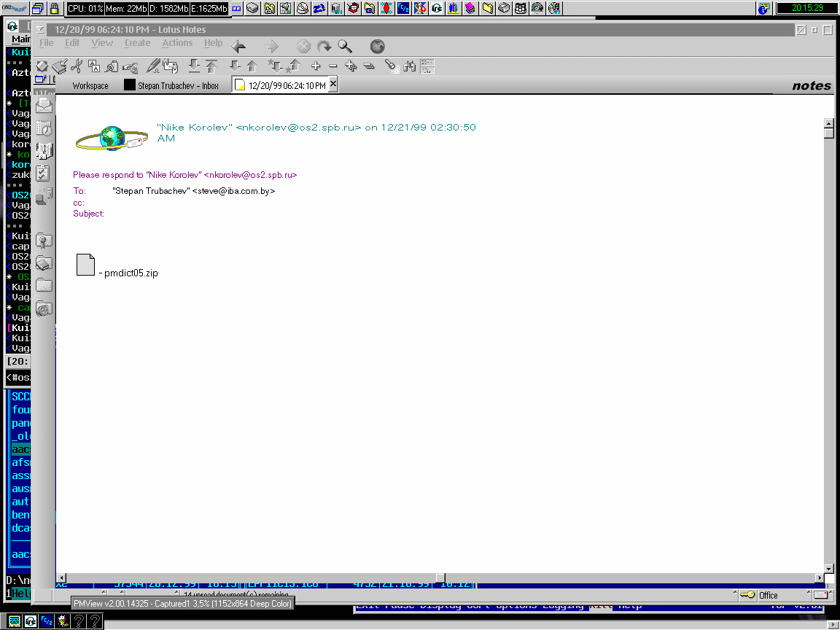
Task: Click the sender address nkorolev@os2.spb.ru header
Action: click(298, 128)
